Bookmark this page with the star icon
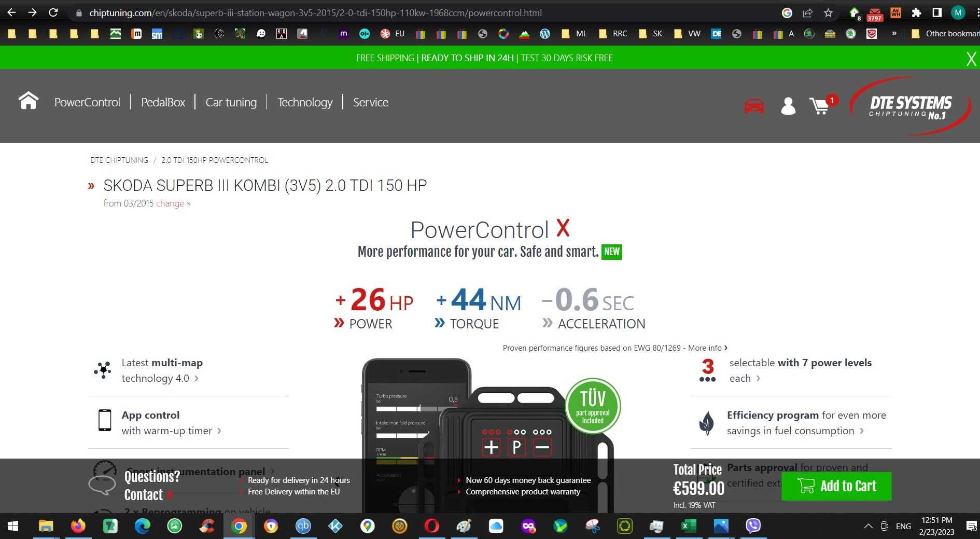 pos(828,13)
